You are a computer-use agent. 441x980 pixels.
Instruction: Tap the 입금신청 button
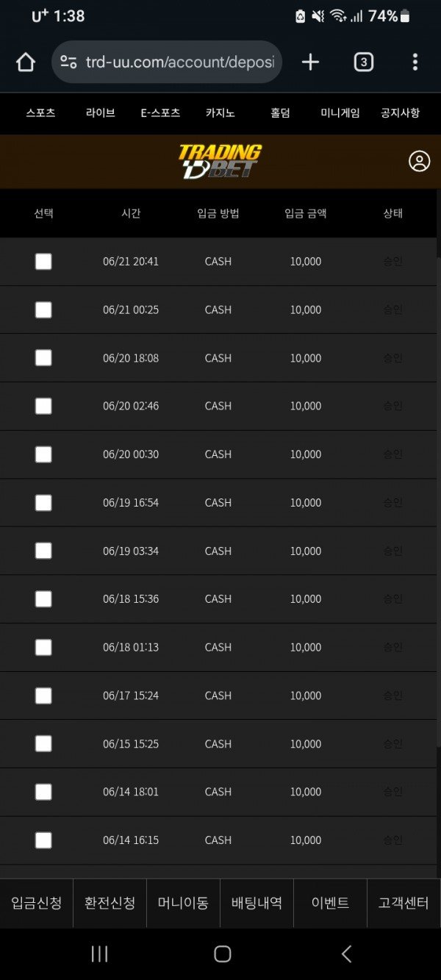(x=37, y=903)
